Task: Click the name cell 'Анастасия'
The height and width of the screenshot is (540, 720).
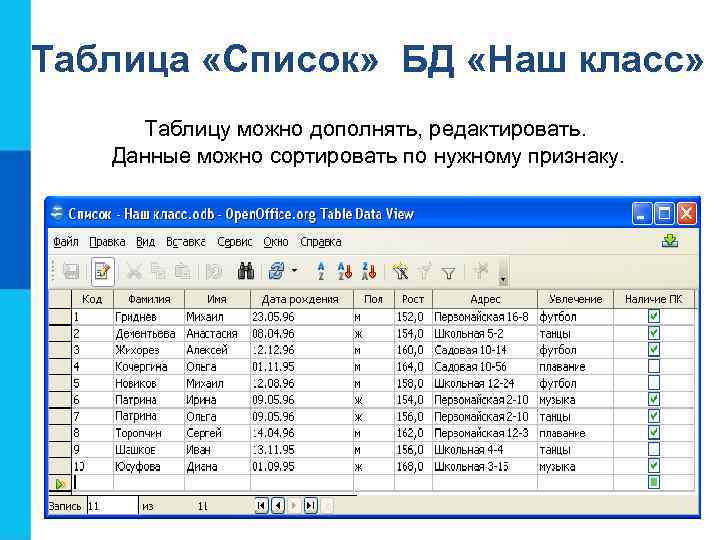Action: (217, 333)
